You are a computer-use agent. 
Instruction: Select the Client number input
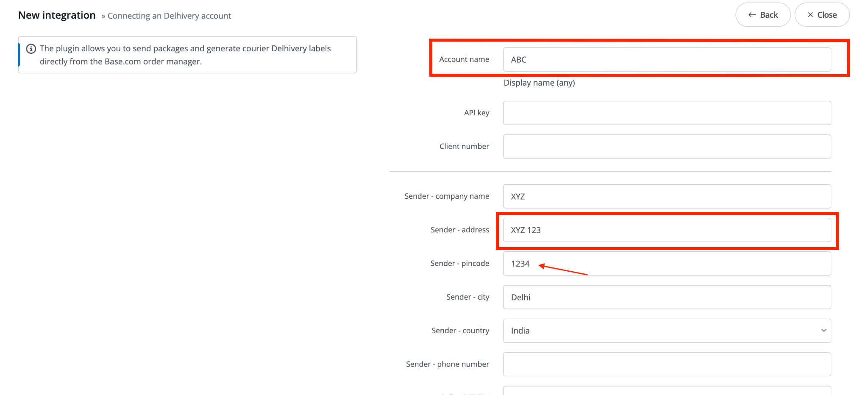[x=666, y=147]
